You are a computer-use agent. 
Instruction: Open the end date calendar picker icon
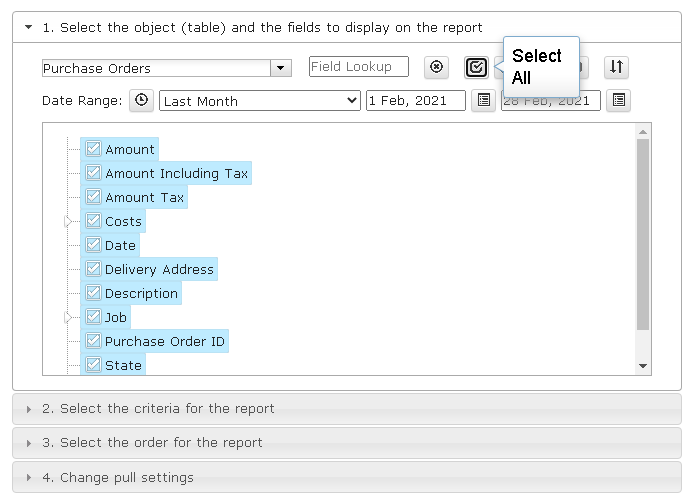click(x=618, y=100)
